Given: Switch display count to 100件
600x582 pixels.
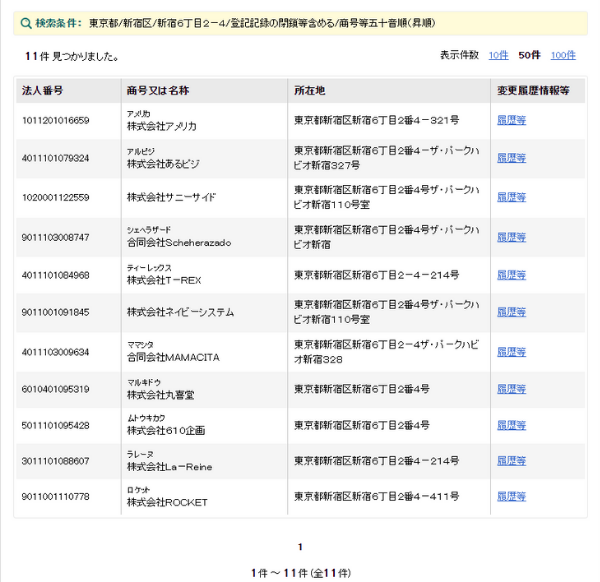Looking at the screenshot, I should (x=563, y=55).
